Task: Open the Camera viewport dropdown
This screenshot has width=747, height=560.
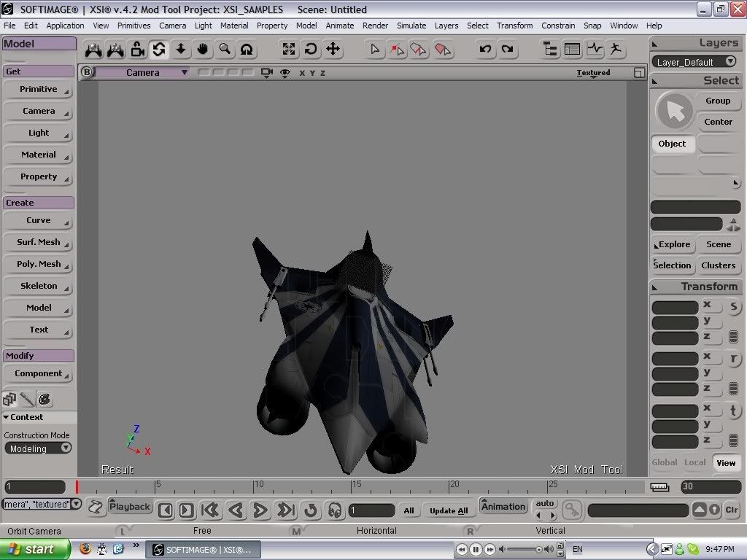Action: (x=142, y=72)
